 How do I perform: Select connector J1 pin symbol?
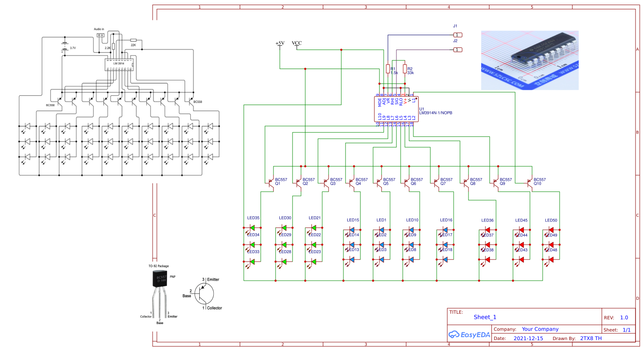click(x=458, y=34)
